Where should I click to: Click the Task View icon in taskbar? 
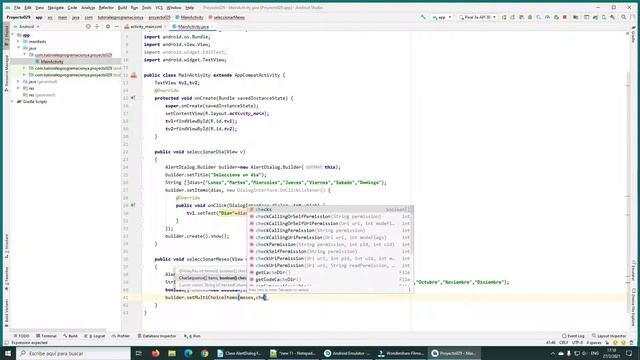(138, 353)
